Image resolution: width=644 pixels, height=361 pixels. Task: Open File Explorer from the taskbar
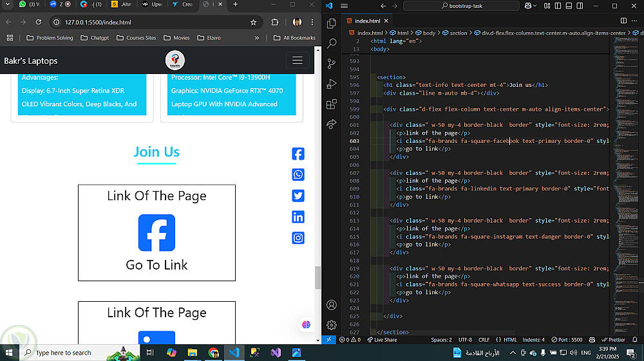click(x=192, y=353)
